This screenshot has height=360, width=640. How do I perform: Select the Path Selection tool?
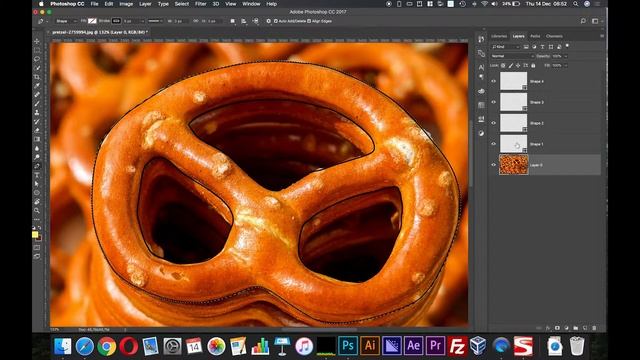click(37, 184)
